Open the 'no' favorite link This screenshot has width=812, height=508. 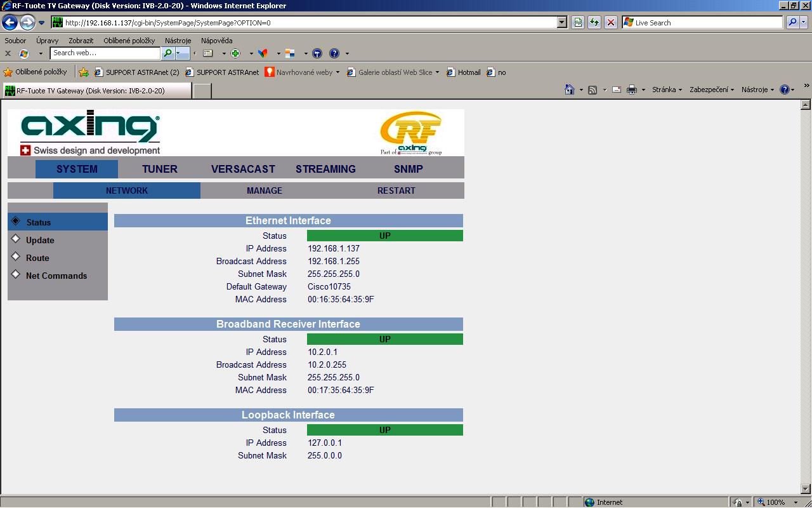click(x=496, y=72)
